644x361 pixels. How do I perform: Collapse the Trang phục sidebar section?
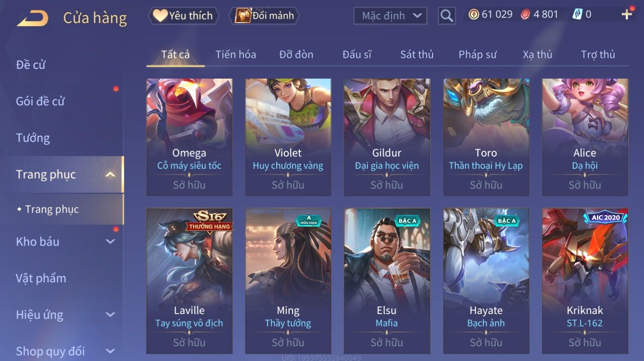tap(110, 174)
